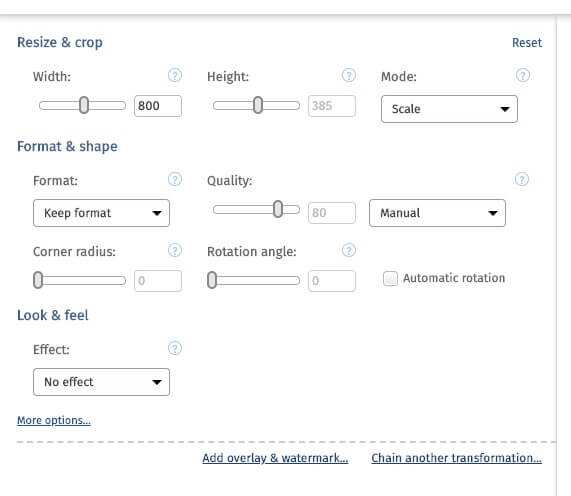The height and width of the screenshot is (496, 571).
Task: Expand the No effect dropdown
Action: click(101, 382)
